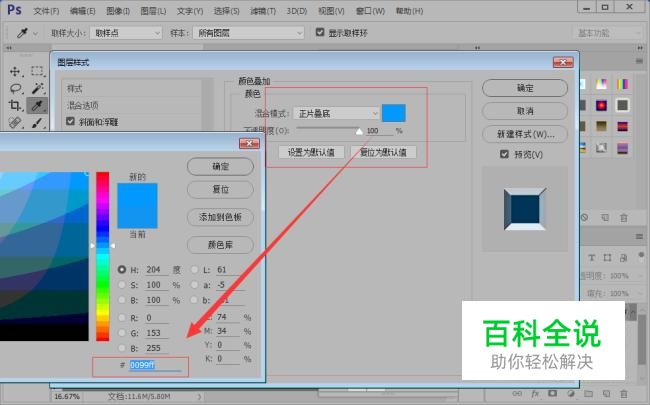Select the L lightness radio button
This screenshot has height=405, width=650.
(194, 269)
